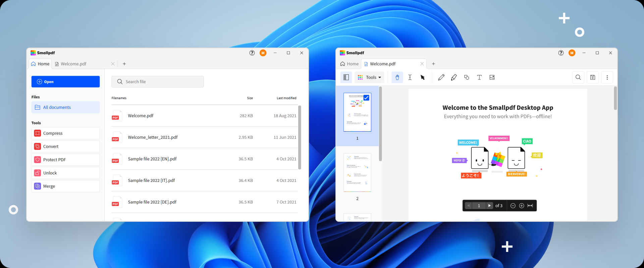
Task: Select the shapes tool
Action: tap(467, 77)
